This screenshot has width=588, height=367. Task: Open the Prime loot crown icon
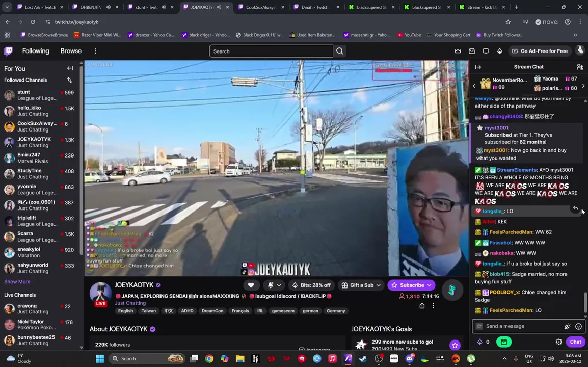(x=458, y=51)
